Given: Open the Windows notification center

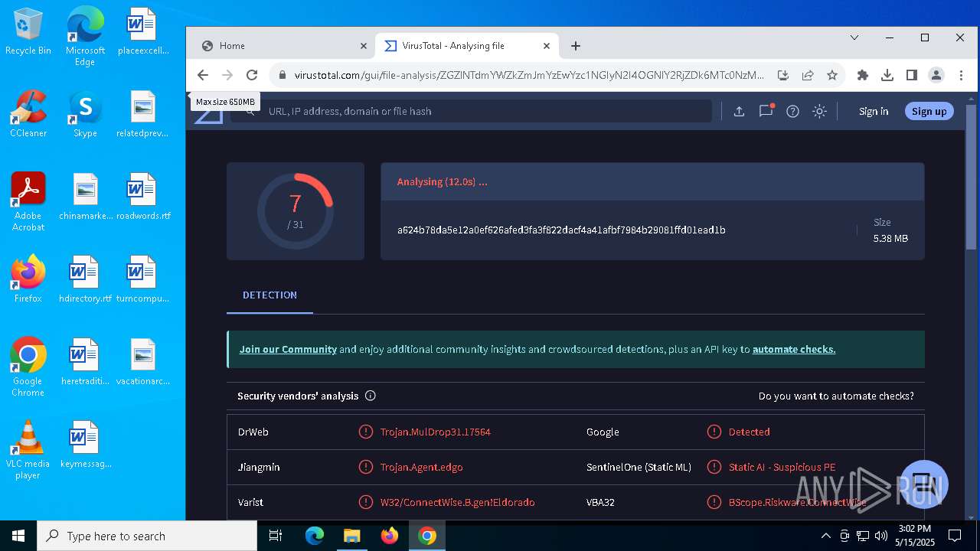Looking at the screenshot, I should [955, 536].
